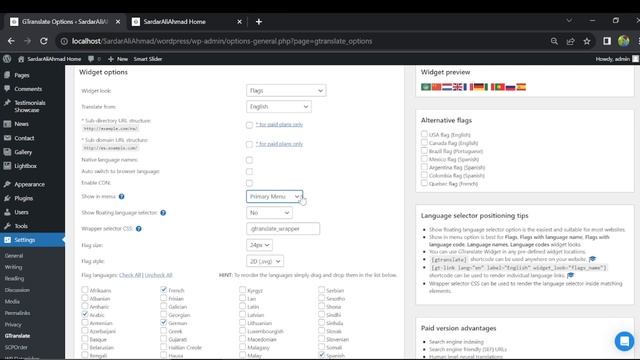
Task: Toggle Native language names checkbox
Action: [x=249, y=160]
